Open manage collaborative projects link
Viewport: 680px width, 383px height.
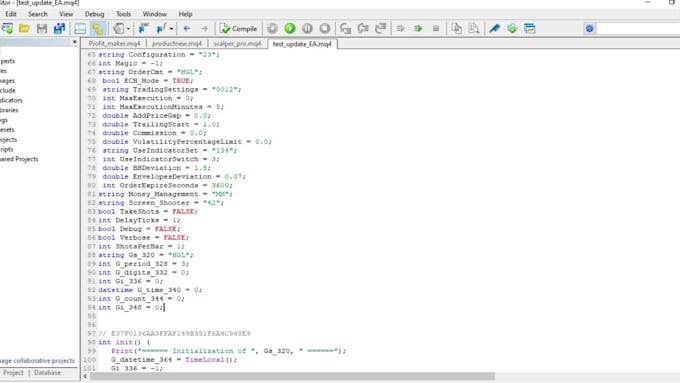point(37,361)
